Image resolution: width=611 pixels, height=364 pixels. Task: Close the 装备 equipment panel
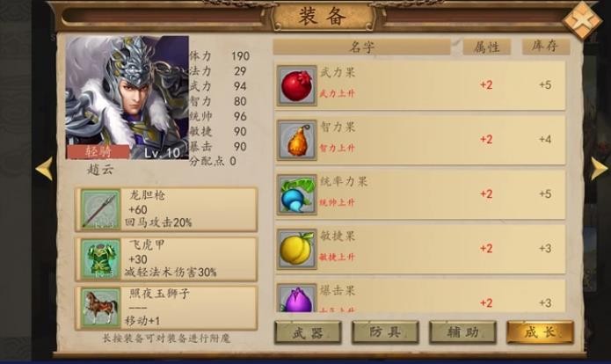[582, 20]
